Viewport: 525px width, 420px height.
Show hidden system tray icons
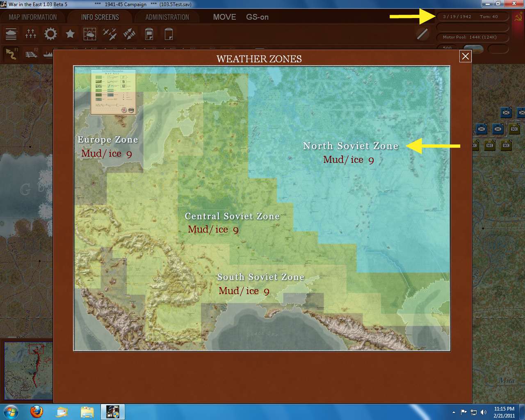click(454, 412)
